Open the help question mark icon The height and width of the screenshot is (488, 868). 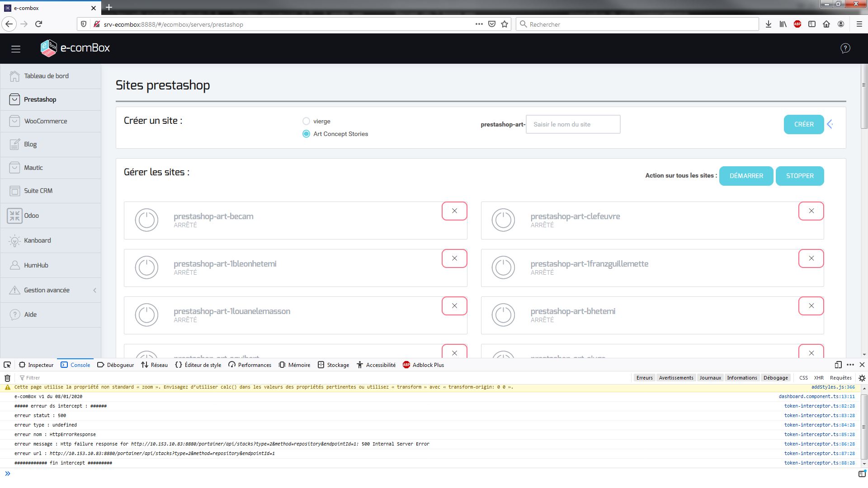[845, 48]
